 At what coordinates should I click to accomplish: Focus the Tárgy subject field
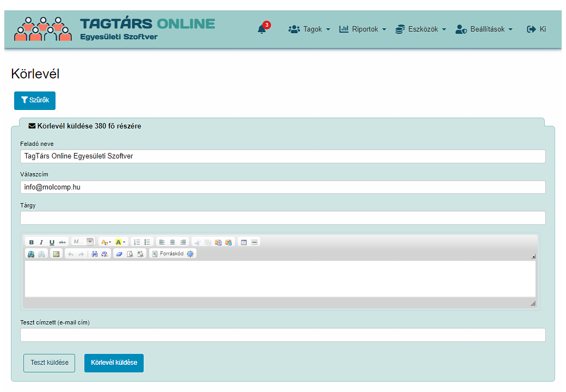(282, 218)
